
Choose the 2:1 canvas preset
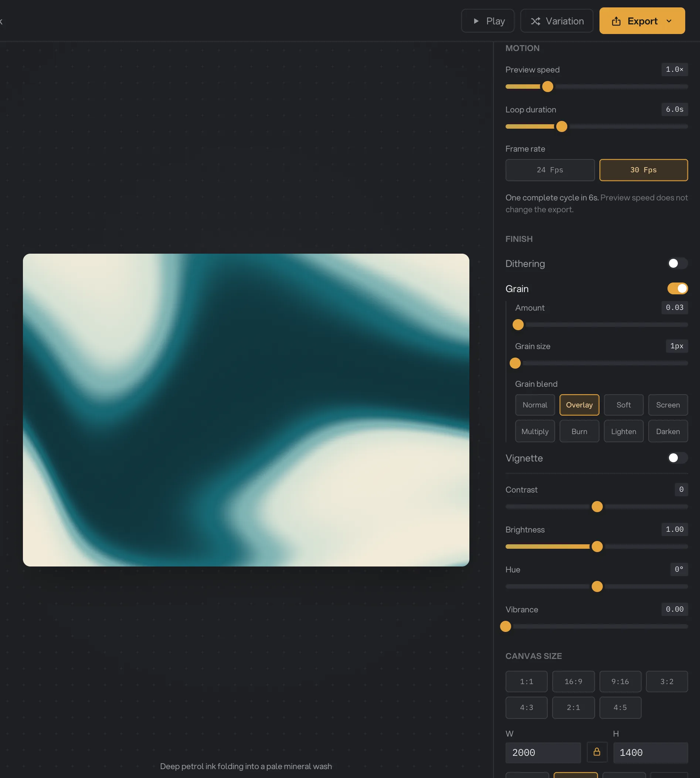573,708
